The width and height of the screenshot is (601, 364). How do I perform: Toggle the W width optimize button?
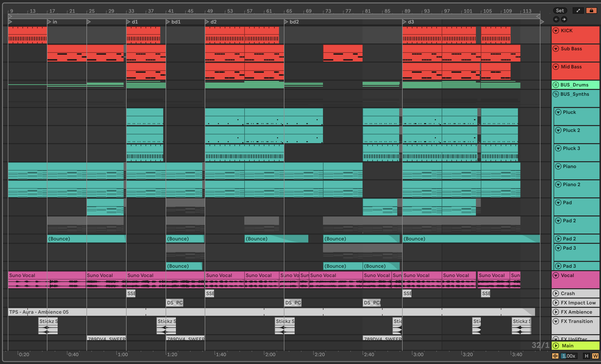595,356
